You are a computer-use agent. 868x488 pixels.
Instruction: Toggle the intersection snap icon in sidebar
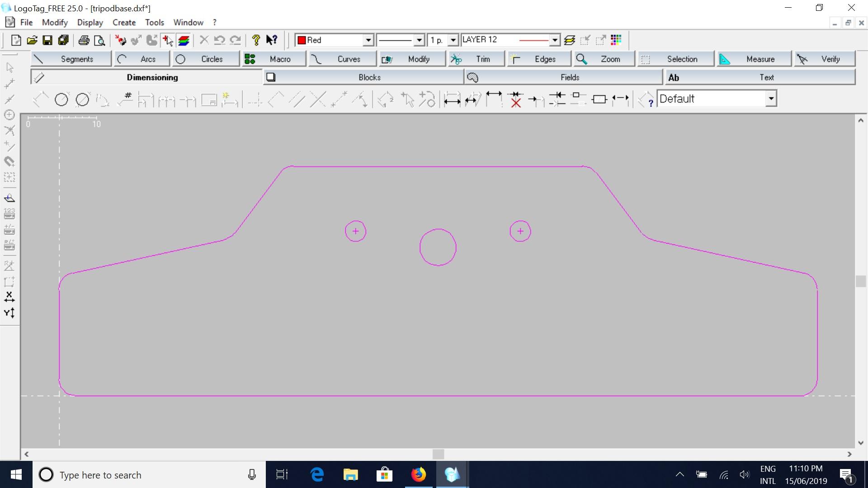[9, 131]
